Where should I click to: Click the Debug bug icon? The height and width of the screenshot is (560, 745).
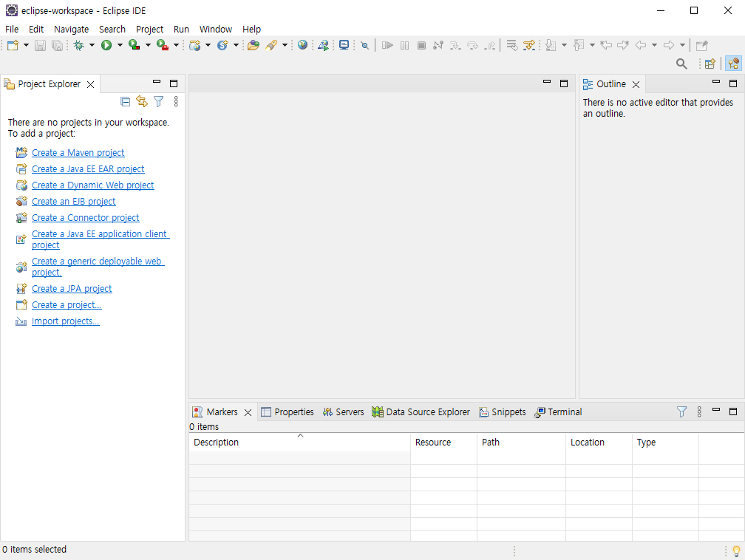pyautogui.click(x=79, y=45)
